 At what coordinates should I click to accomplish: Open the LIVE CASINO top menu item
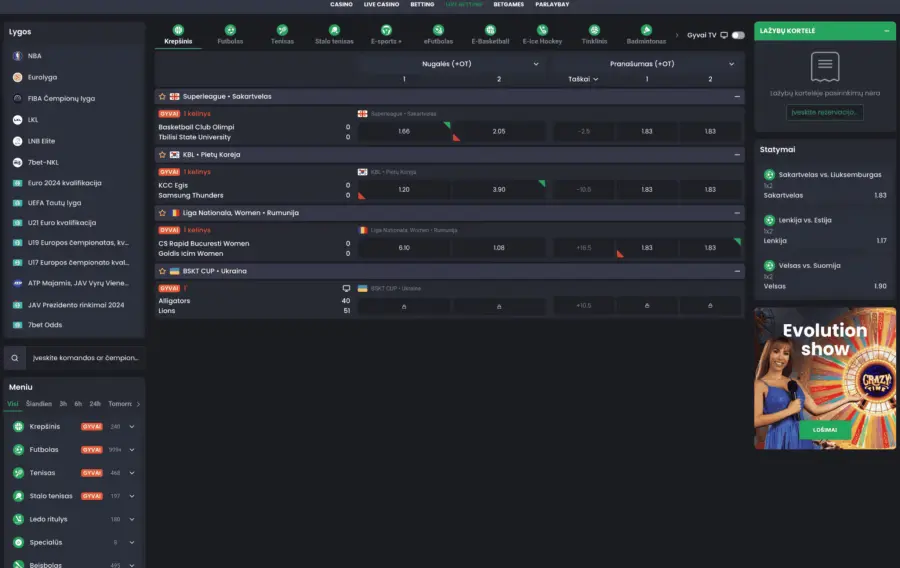(381, 4)
